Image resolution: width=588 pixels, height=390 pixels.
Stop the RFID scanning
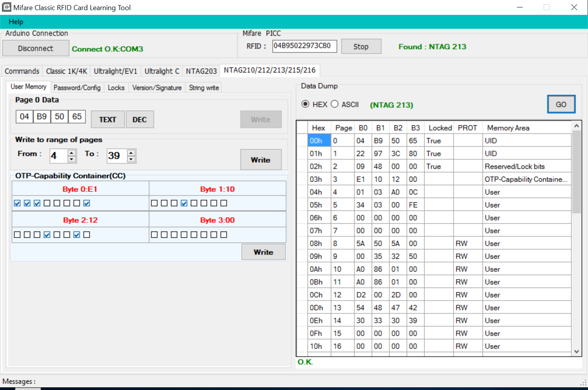[x=361, y=47]
